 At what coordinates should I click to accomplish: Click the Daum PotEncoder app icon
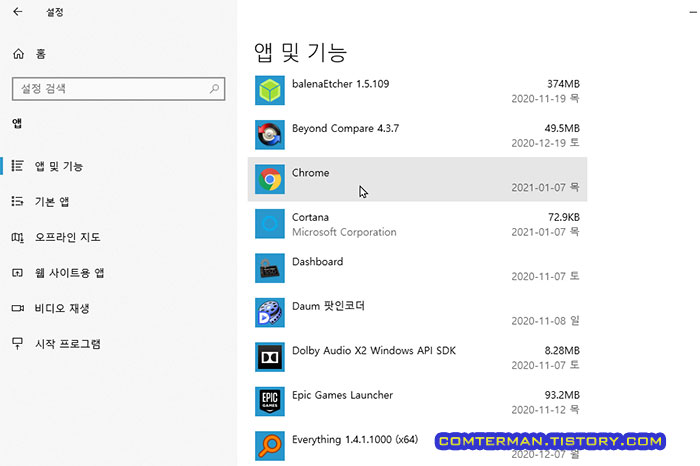(270, 312)
